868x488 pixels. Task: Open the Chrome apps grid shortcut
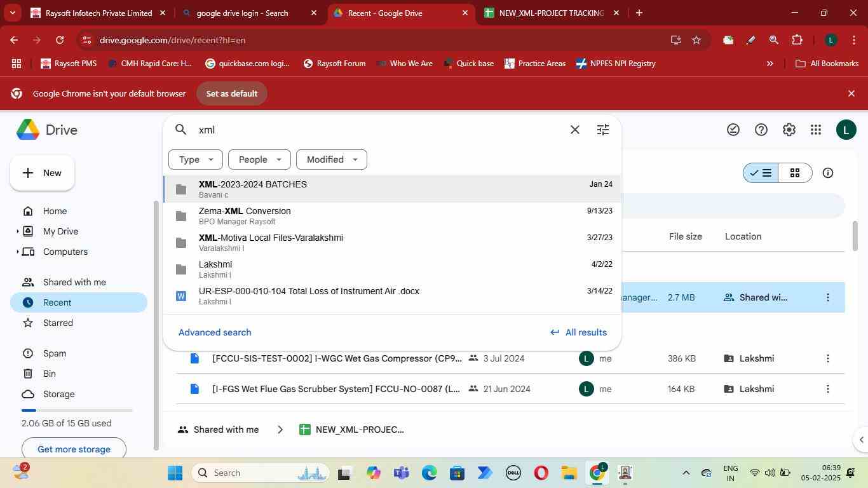[17, 64]
